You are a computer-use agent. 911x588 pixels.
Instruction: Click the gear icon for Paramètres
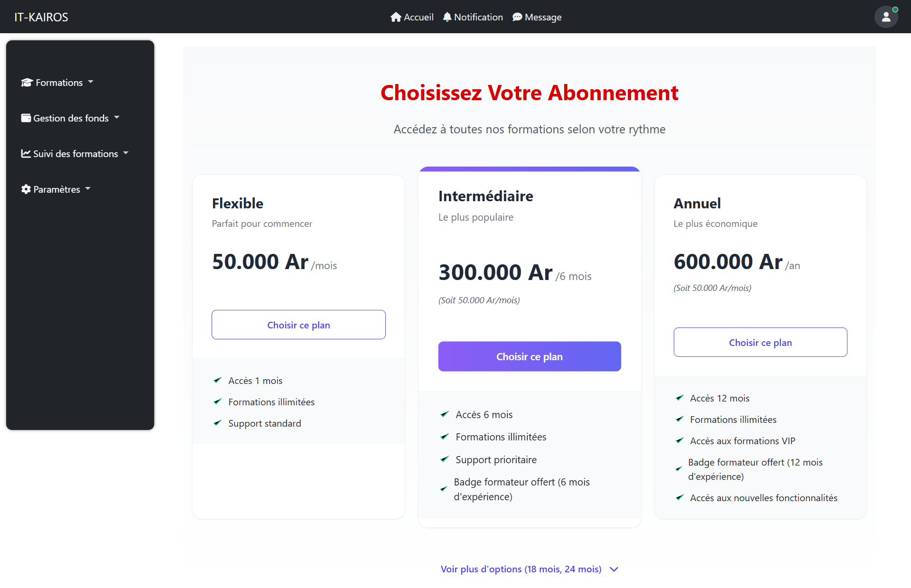[26, 189]
